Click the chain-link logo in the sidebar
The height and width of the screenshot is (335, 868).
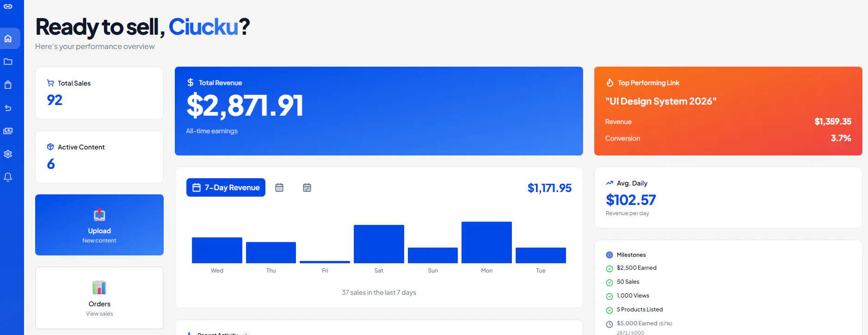pyautogui.click(x=8, y=6)
